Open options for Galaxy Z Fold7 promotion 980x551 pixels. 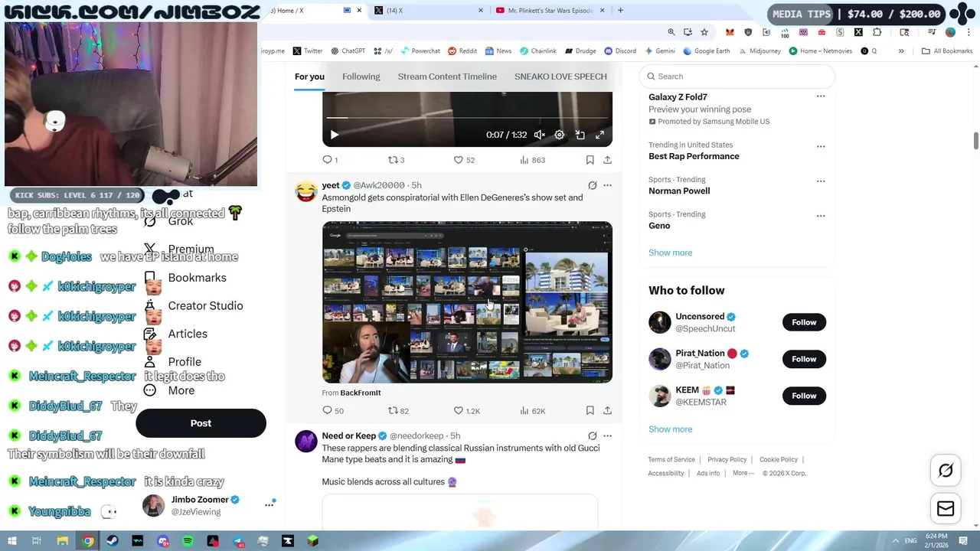click(821, 96)
